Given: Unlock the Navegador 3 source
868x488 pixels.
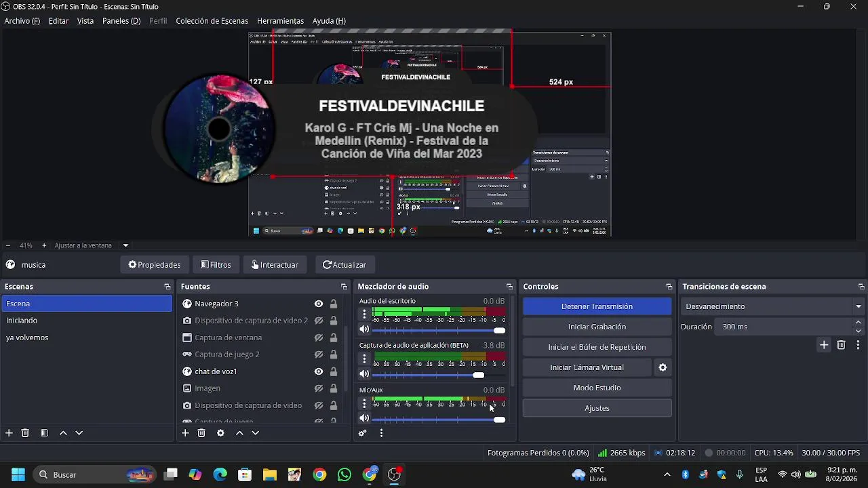Looking at the screenshot, I should (x=334, y=304).
